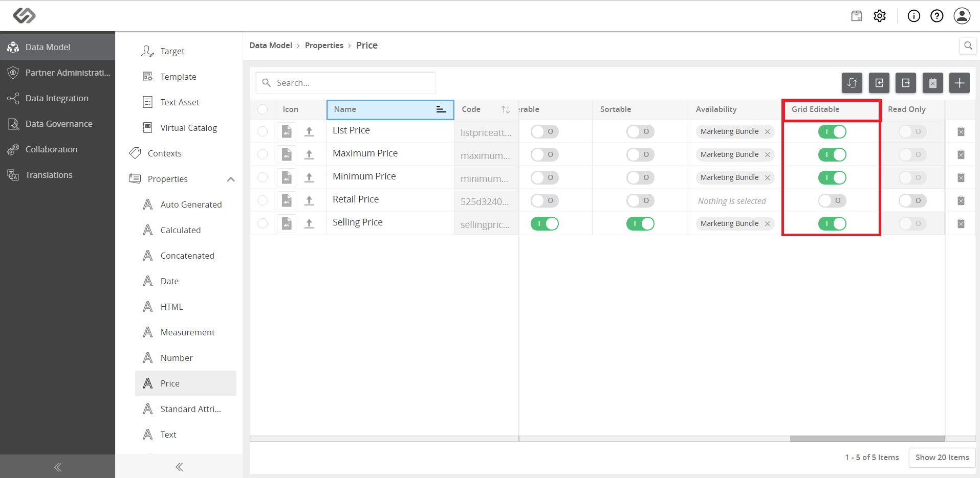Toggle Sortable for List Price
980x478 pixels.
(x=640, y=132)
